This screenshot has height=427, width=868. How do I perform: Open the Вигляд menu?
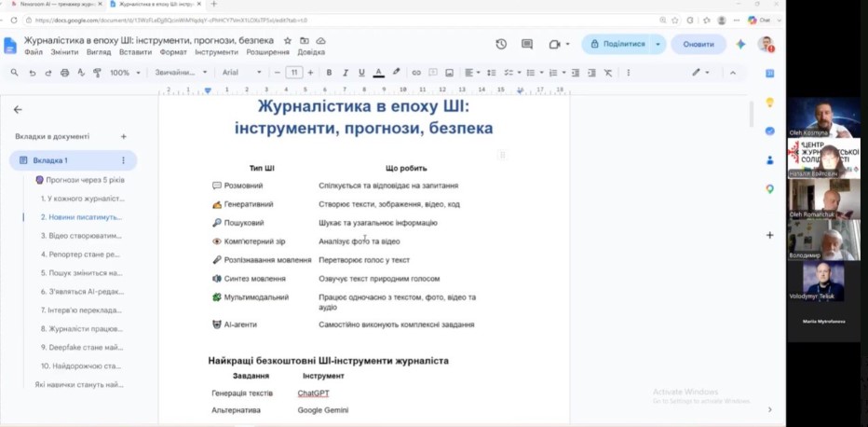click(x=99, y=52)
